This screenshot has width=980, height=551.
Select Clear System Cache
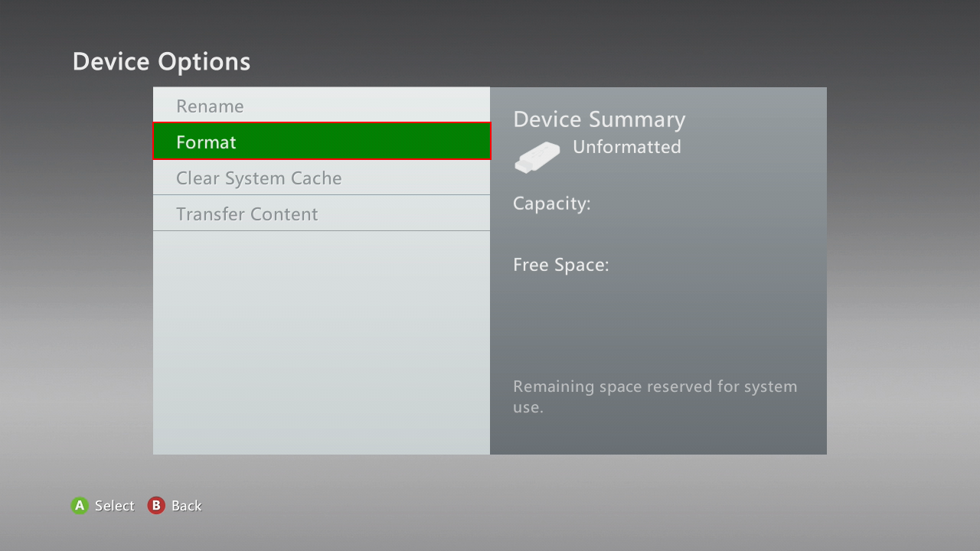click(322, 178)
